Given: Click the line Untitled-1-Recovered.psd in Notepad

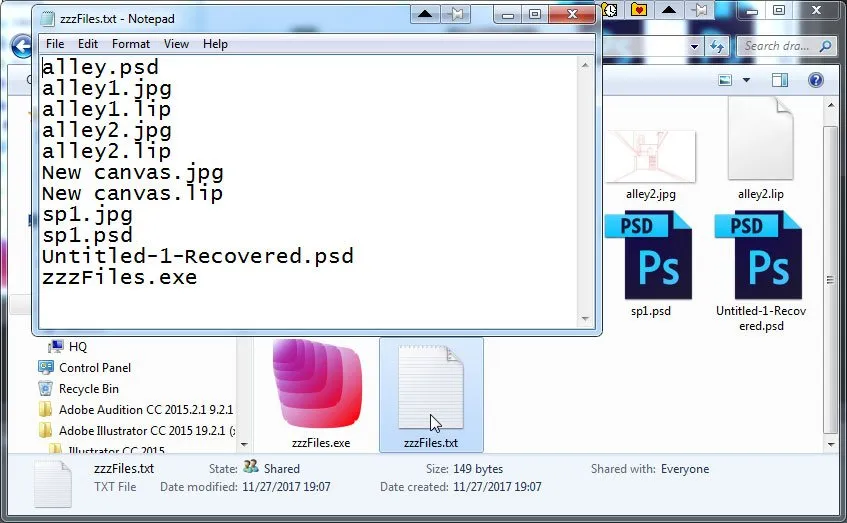Looking at the screenshot, I should click(x=198, y=257).
